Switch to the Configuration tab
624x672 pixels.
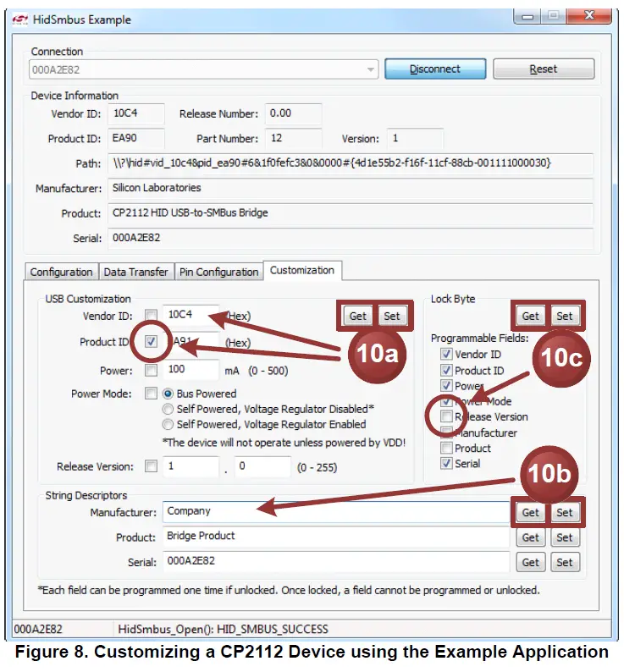(61, 273)
